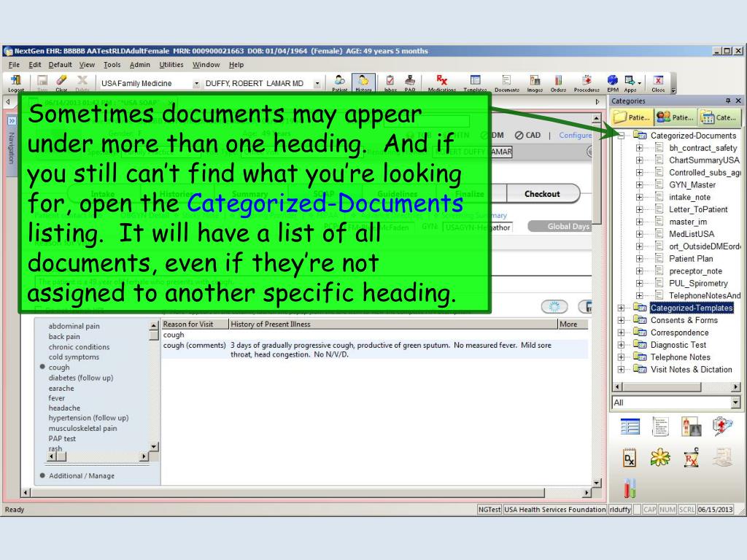Open the Documents toolbar icon
747x560 pixels.
pos(507,83)
